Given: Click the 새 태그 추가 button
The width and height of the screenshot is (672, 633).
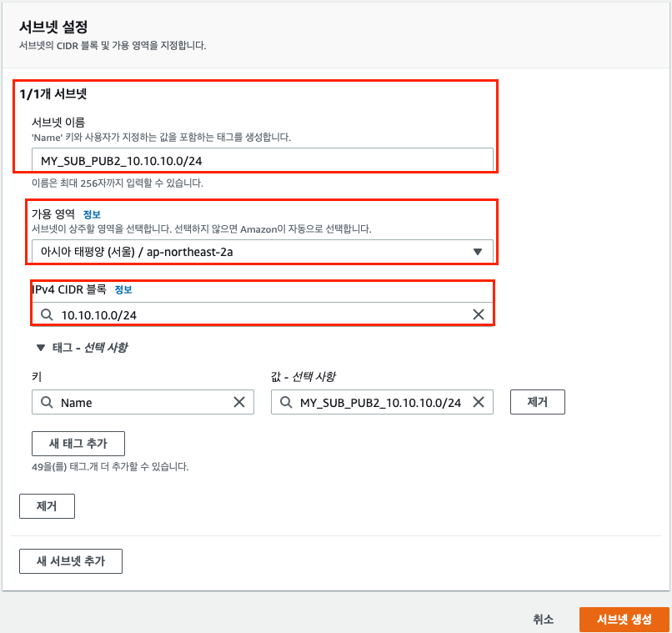Looking at the screenshot, I should [78, 444].
